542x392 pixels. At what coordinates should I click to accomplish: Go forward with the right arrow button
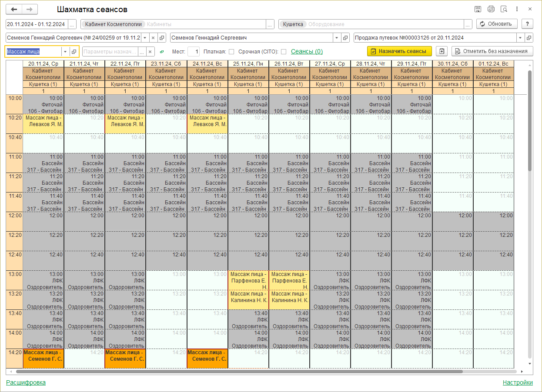(x=30, y=9)
